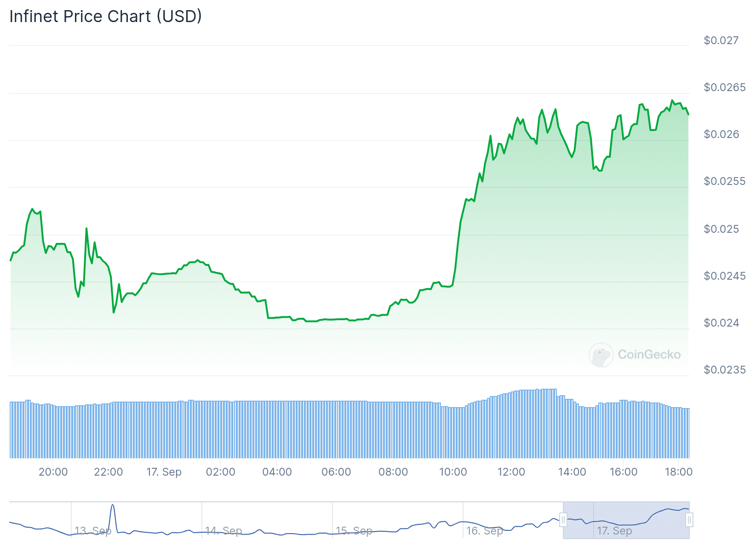
Task: Click the 17. Sep x-axis date label
Action: [x=164, y=472]
